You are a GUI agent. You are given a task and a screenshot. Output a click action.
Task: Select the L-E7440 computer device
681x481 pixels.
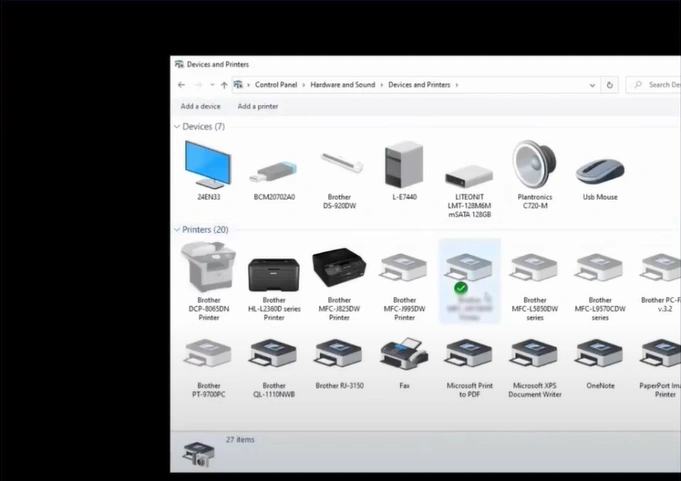[404, 165]
